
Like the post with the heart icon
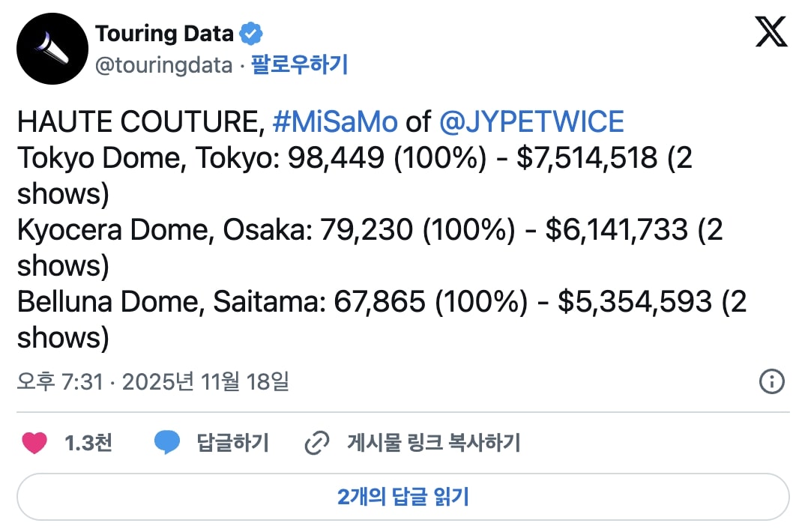click(x=34, y=444)
